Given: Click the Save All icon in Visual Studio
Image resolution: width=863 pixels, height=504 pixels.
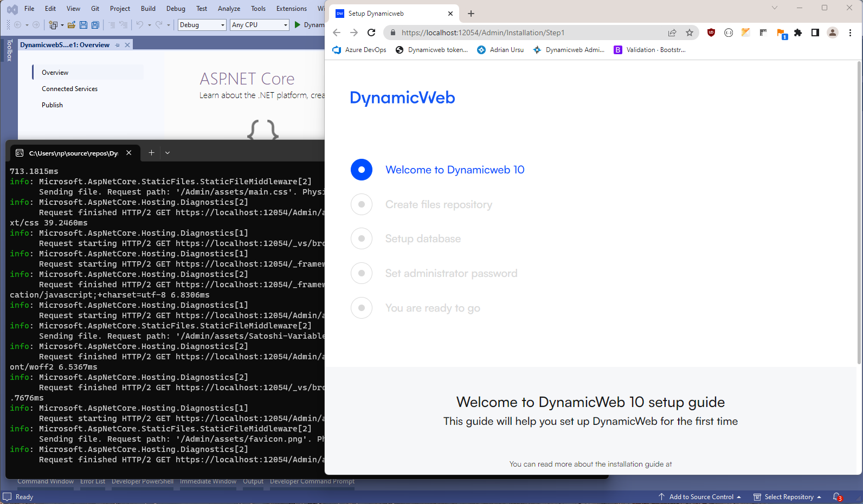Looking at the screenshot, I should [95, 25].
